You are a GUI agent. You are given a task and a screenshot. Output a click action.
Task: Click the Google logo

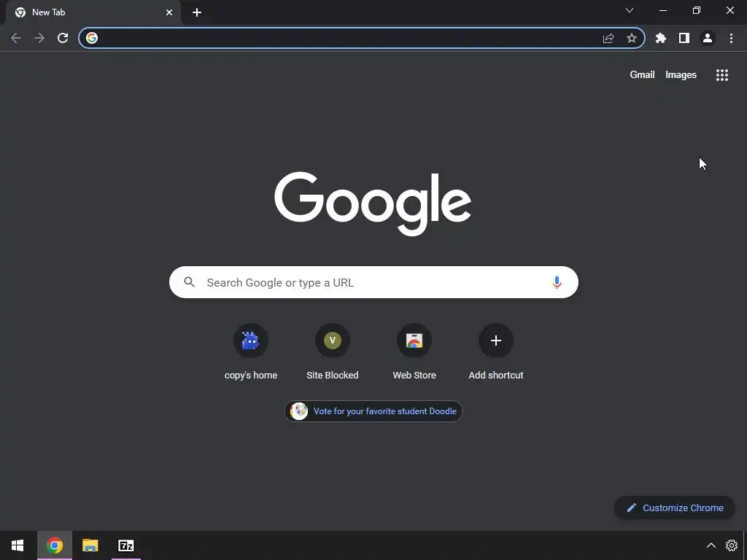[x=373, y=203]
